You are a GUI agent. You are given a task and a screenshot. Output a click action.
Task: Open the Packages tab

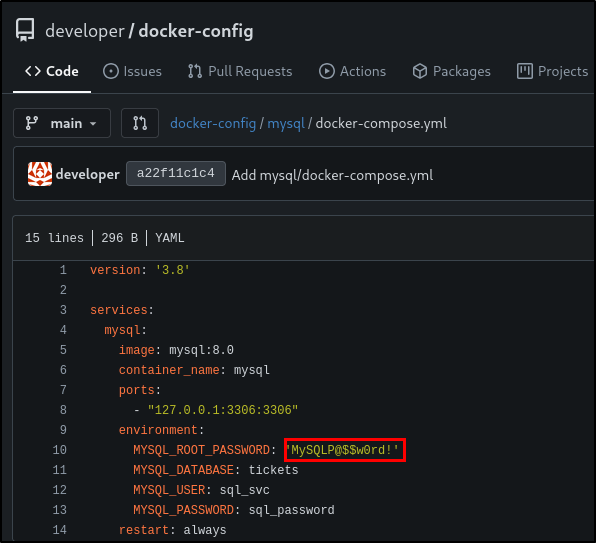point(451,71)
